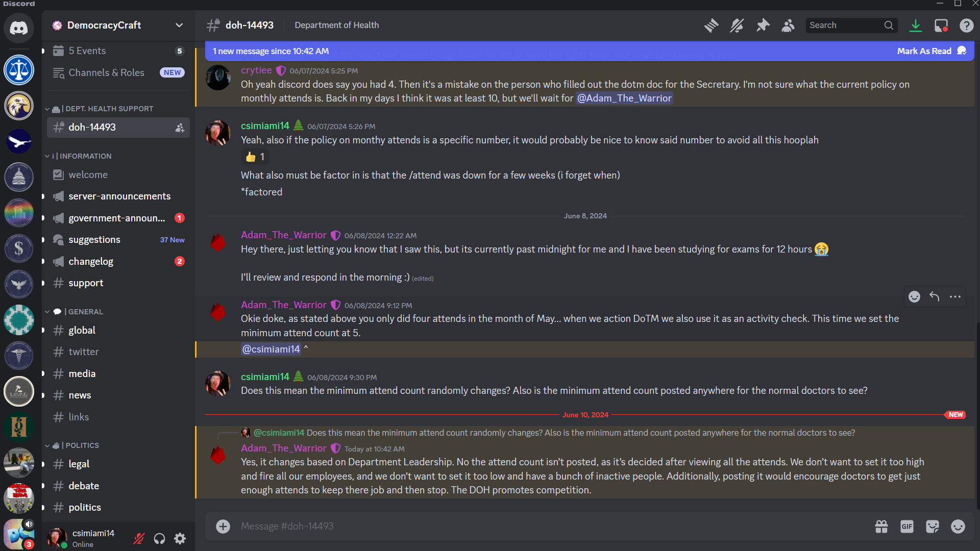Click the @Adam_The_Warrior mention in crytiee's message
The height and width of the screenshot is (551, 980).
pyautogui.click(x=624, y=98)
